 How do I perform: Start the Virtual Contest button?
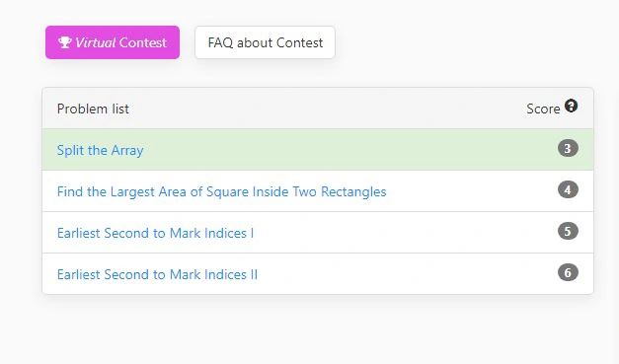[x=113, y=42]
